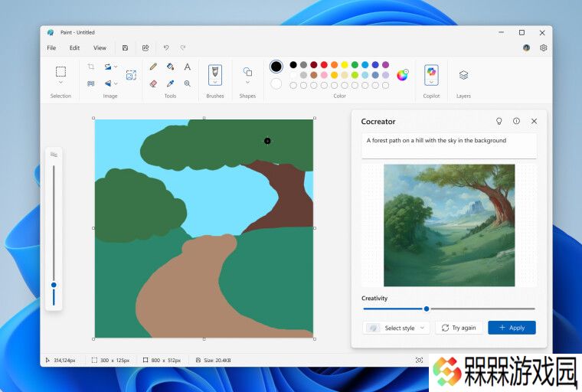Select the Eraser tool

tap(153, 83)
